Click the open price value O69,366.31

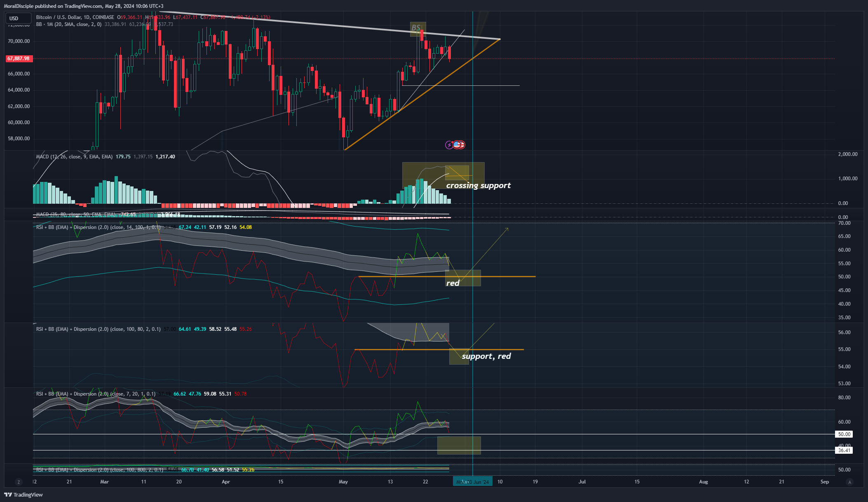(x=130, y=17)
